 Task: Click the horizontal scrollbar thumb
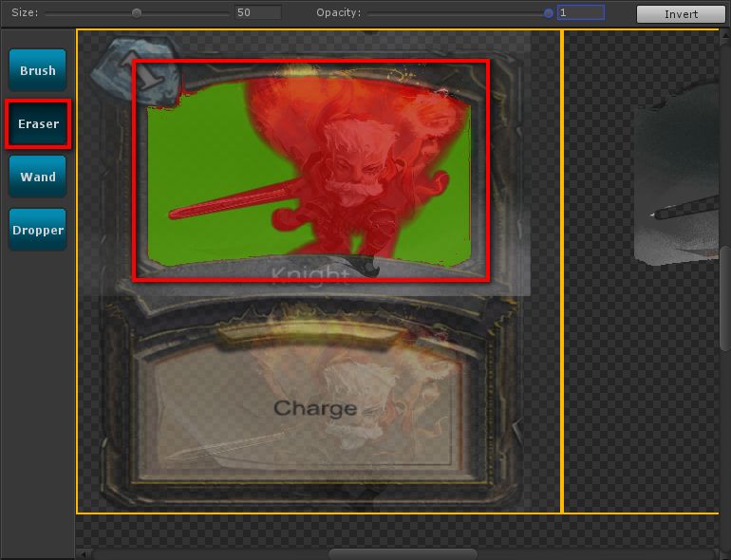pos(403,554)
